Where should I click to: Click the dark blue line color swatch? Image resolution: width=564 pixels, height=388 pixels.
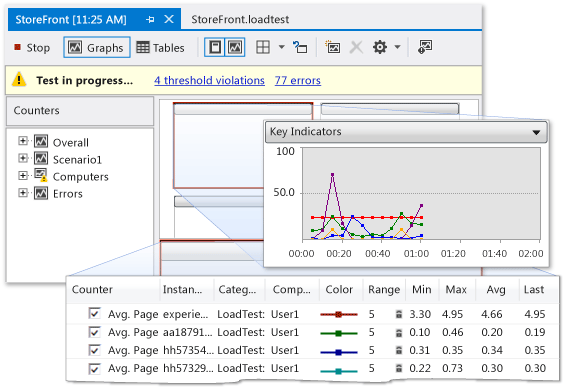click(x=338, y=352)
